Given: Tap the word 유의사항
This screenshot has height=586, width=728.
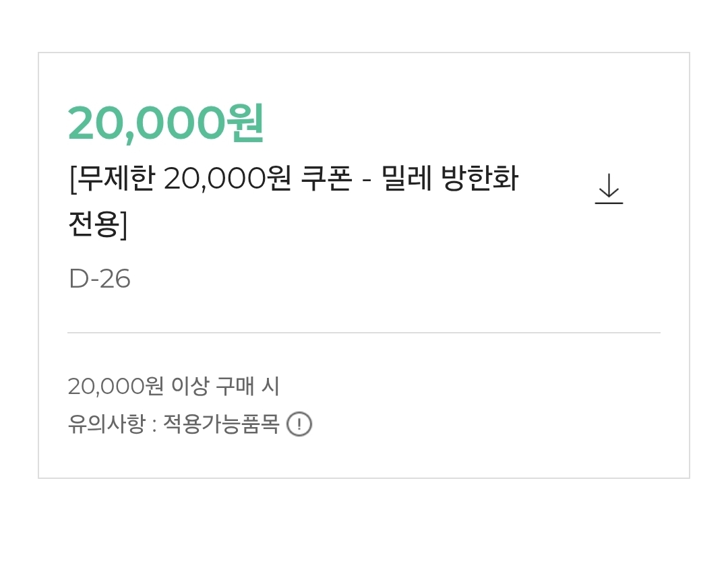Looking at the screenshot, I should [106, 424].
